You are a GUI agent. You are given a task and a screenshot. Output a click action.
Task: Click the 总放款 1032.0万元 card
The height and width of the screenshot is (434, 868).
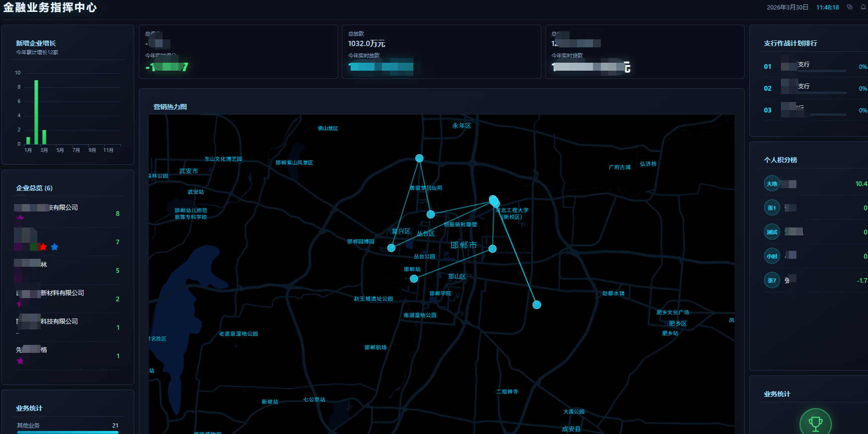coord(441,52)
